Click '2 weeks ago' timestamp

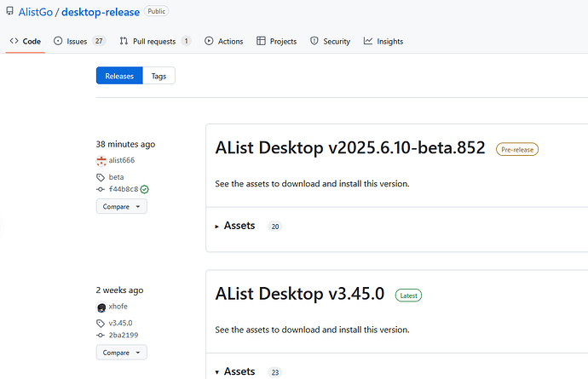pos(119,290)
